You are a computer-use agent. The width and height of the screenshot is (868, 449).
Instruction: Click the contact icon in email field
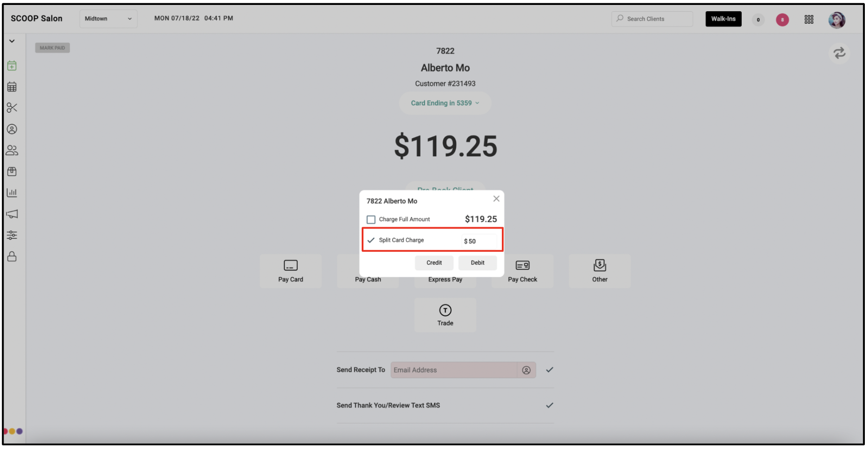pyautogui.click(x=526, y=370)
